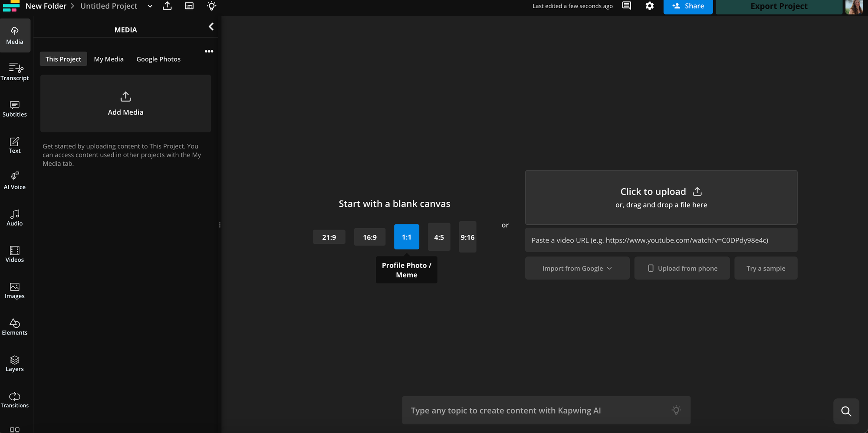Switch to the My Media tab
The width and height of the screenshot is (868, 433).
tap(108, 59)
